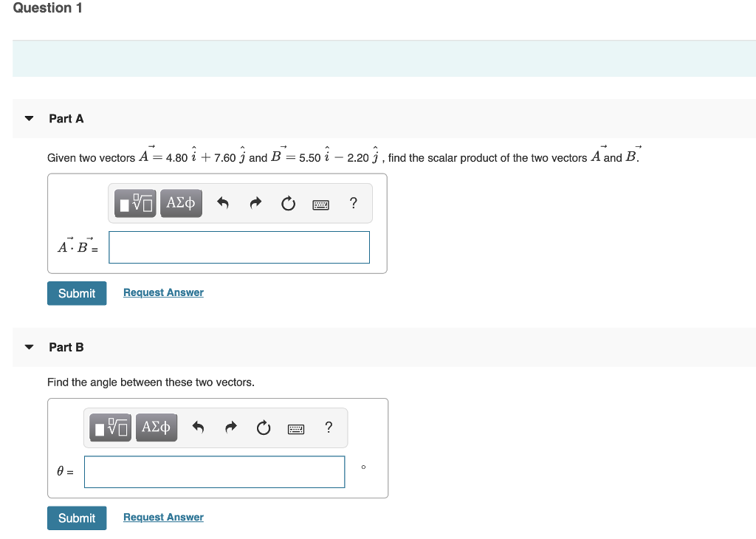Click inside the theta answer box
The height and width of the screenshot is (539, 756).
(214, 471)
